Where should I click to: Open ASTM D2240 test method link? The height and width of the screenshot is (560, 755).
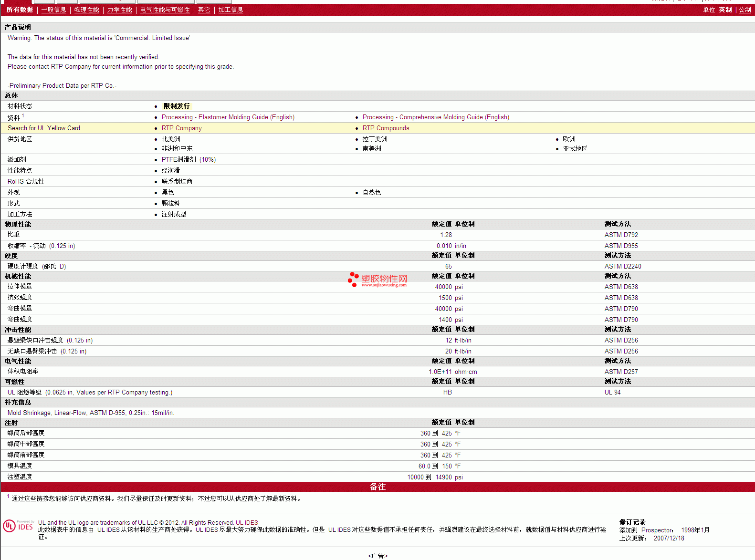[x=623, y=266]
